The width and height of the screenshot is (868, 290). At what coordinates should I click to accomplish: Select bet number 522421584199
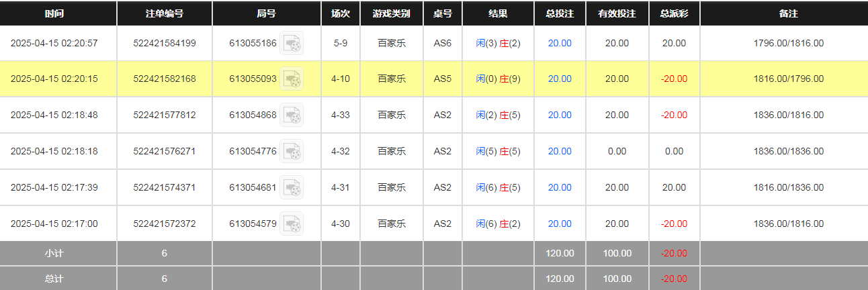click(x=165, y=44)
